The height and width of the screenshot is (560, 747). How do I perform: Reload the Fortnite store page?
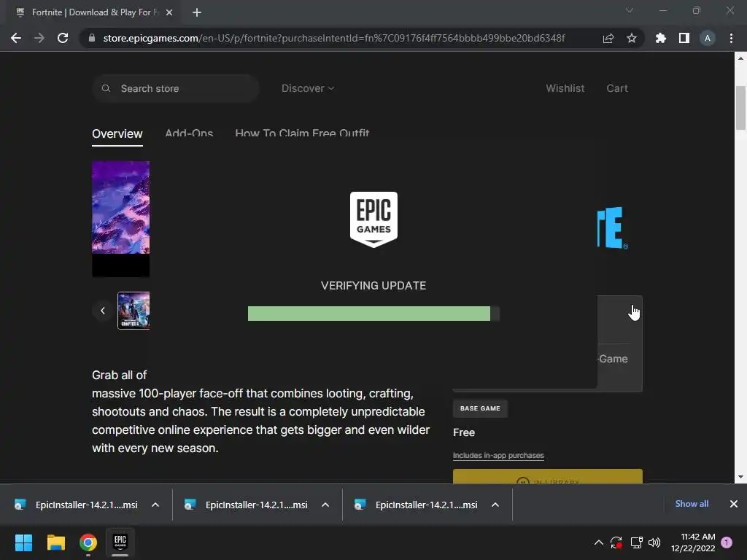click(63, 38)
